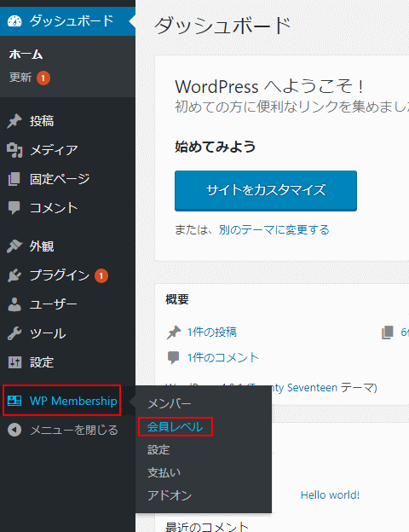The image size is (409, 532).
Task: Open the コメント menu
Action: click(67, 208)
